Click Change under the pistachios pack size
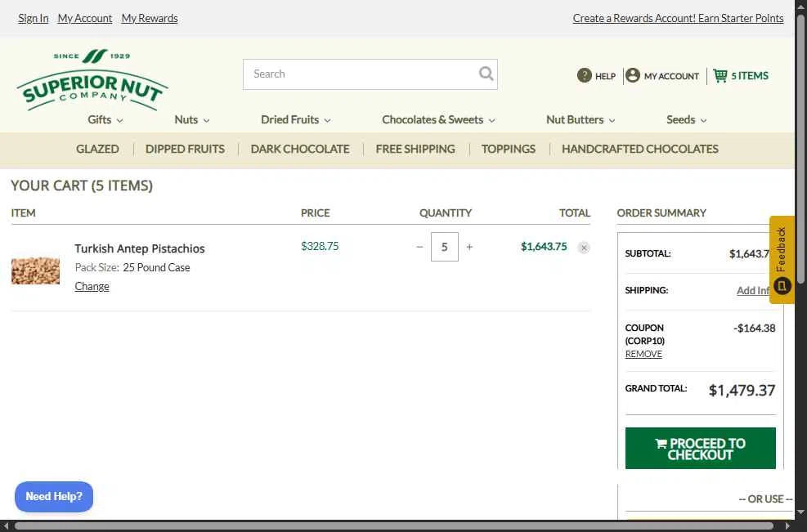 [x=92, y=287]
